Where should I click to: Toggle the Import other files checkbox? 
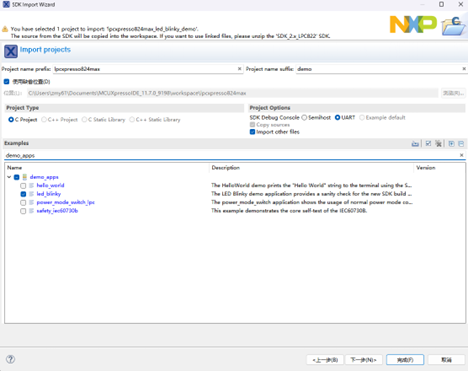click(x=252, y=132)
